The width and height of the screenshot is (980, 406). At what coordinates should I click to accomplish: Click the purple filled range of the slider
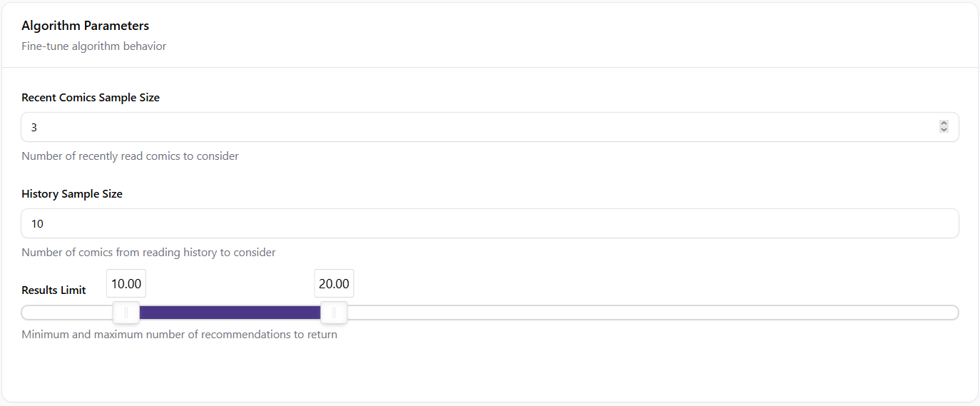[x=230, y=313]
